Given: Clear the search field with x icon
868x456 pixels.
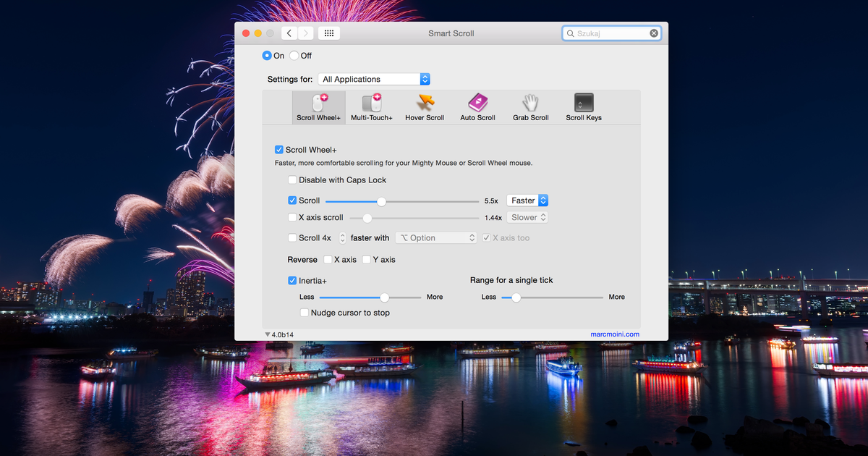Looking at the screenshot, I should coord(654,33).
